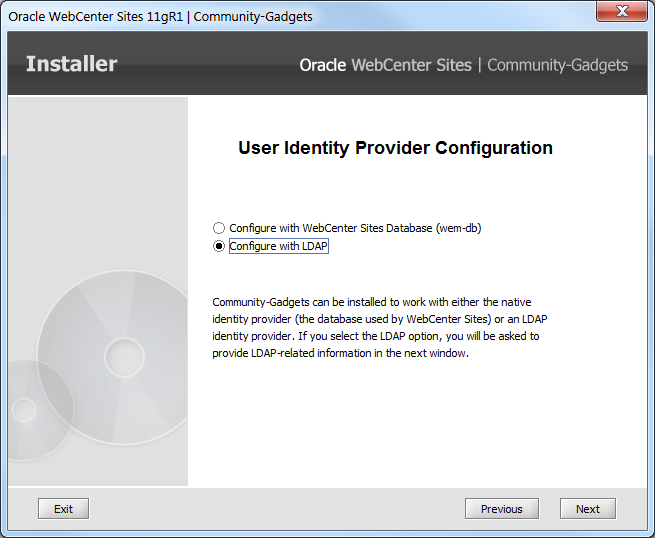This screenshot has width=655, height=538.
Task: Click the paragraph beginning 'Community-Gadgets can be installed'
Action: pos(380,327)
